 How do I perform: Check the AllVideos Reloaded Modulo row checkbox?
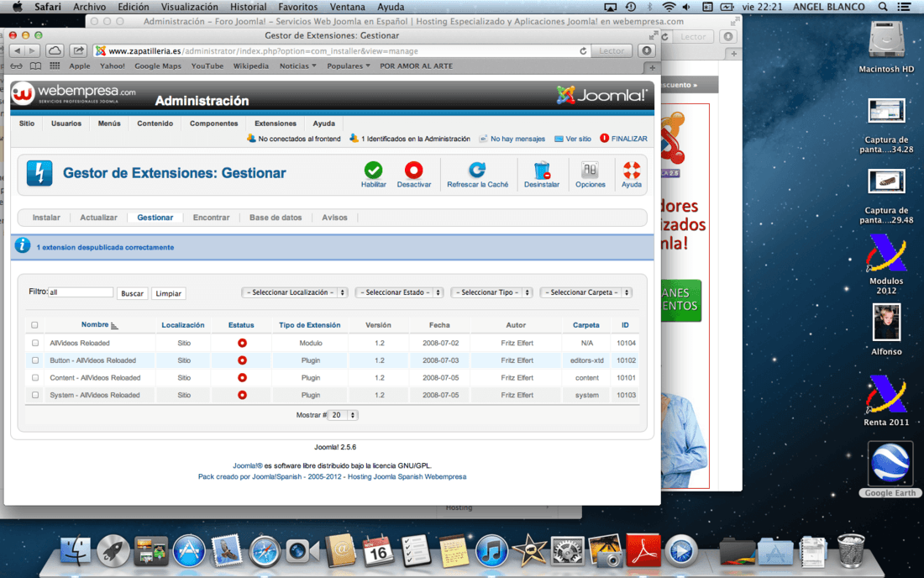tap(34, 343)
